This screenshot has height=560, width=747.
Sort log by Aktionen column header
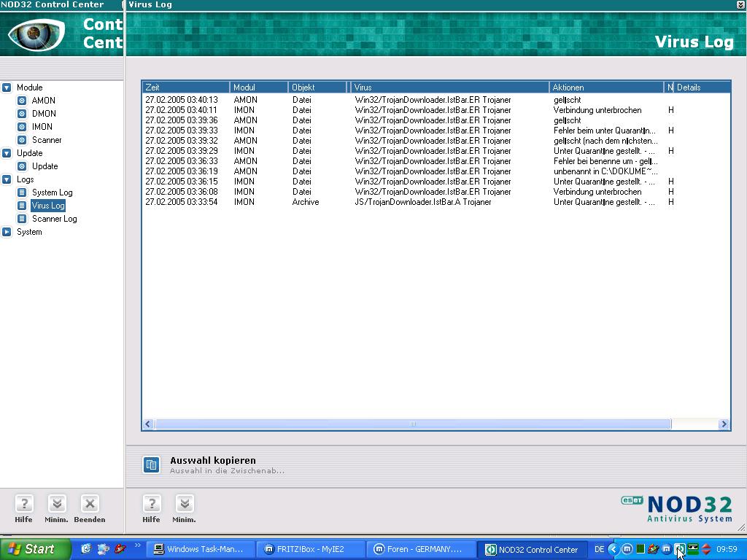pos(607,87)
